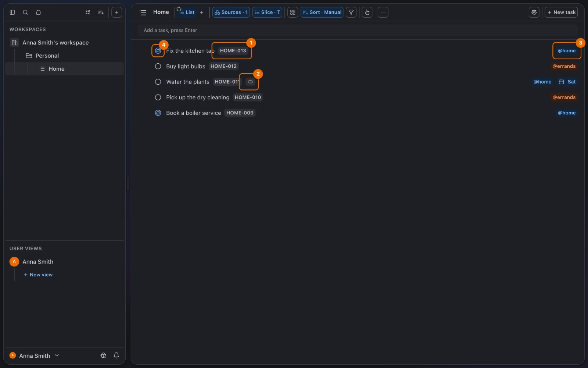Toggle the sidebar panel icon
This screenshot has width=588, height=368.
[12, 12]
